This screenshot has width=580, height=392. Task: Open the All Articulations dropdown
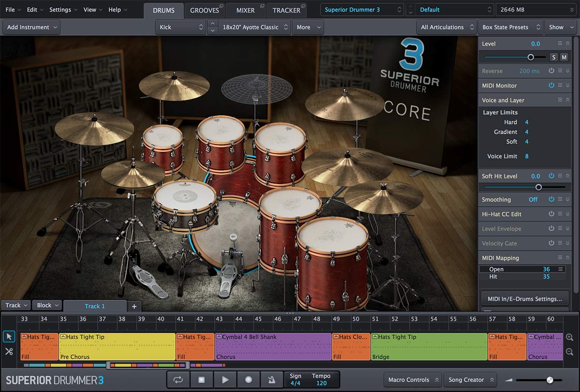(x=446, y=27)
